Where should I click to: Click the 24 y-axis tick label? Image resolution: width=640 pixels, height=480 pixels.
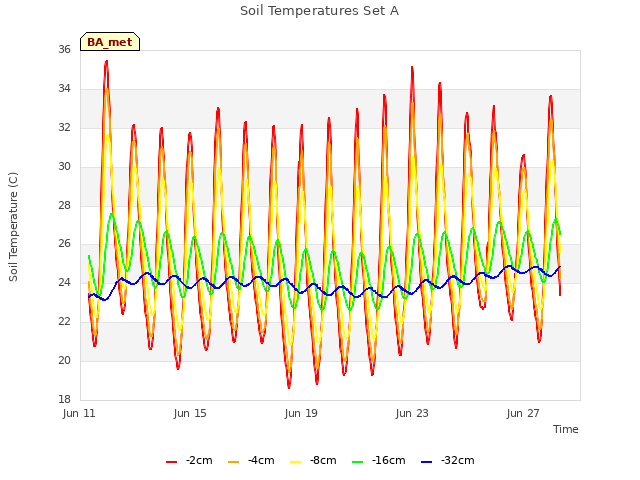point(64,282)
